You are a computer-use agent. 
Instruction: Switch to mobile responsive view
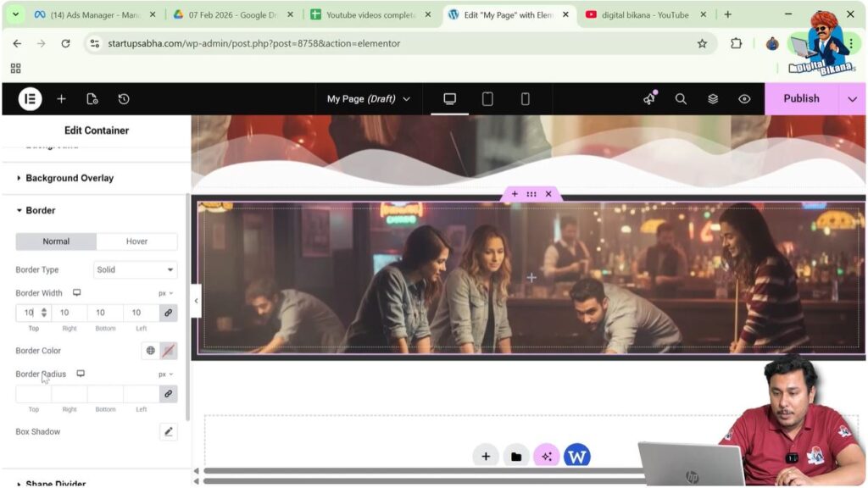point(525,99)
